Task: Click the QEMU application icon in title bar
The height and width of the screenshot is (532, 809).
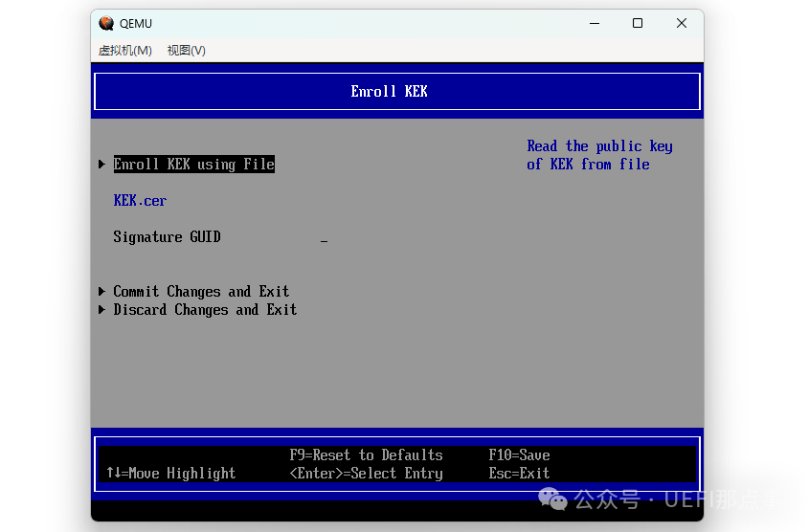Action: click(x=106, y=24)
